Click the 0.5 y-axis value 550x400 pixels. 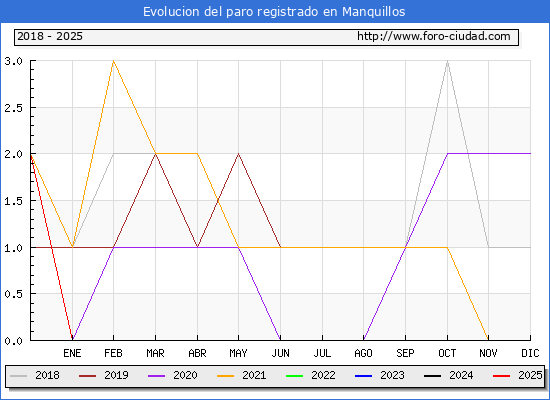pos(13,294)
